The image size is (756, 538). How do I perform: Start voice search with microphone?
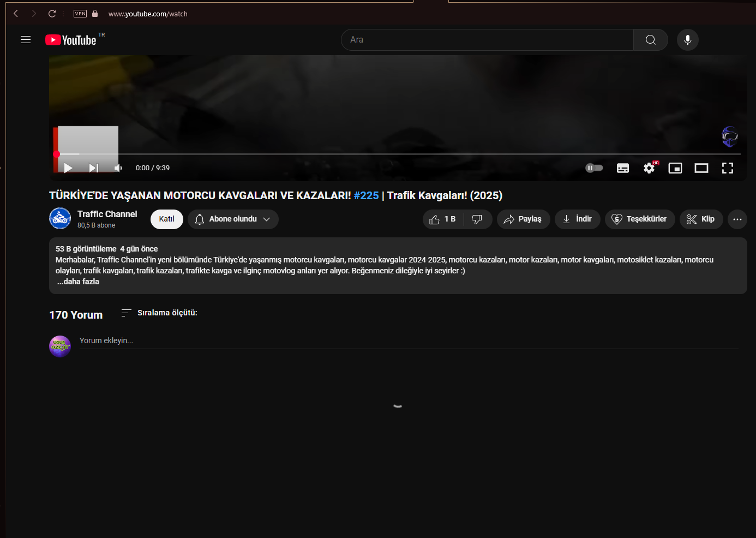(688, 40)
